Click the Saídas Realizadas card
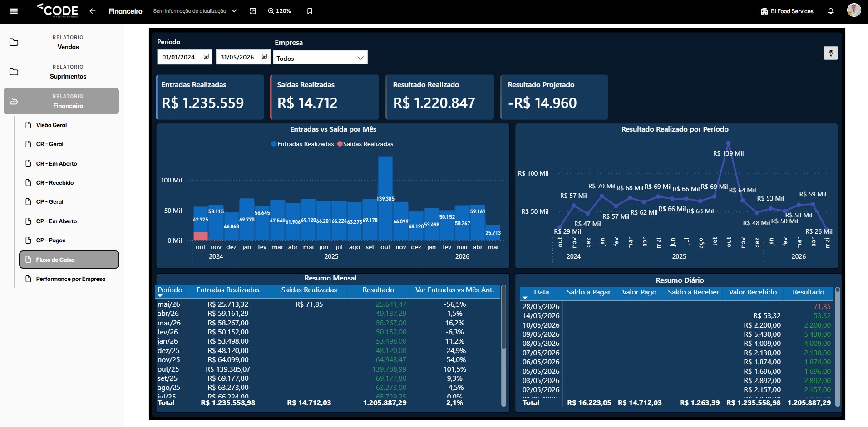Image resolution: width=868 pixels, height=427 pixels. (x=325, y=97)
